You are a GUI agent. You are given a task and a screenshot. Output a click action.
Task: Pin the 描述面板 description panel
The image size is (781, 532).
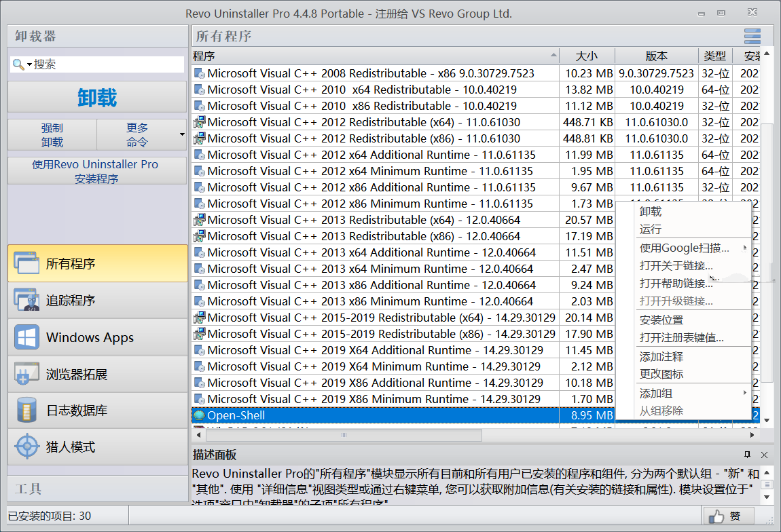(x=748, y=455)
